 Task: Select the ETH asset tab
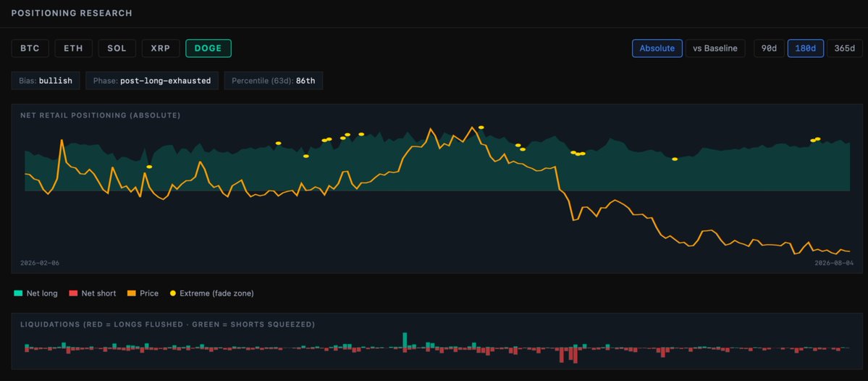point(74,49)
